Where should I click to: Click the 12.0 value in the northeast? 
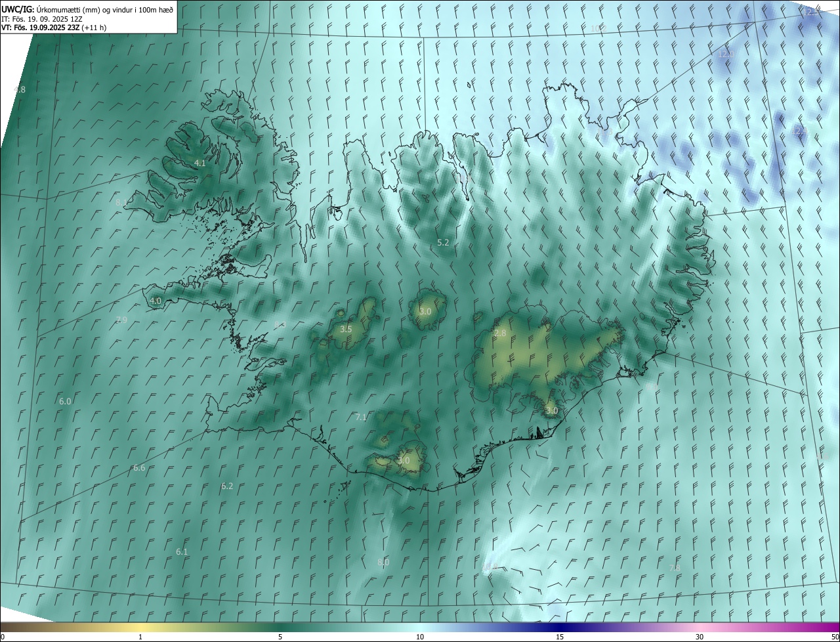pos(726,53)
